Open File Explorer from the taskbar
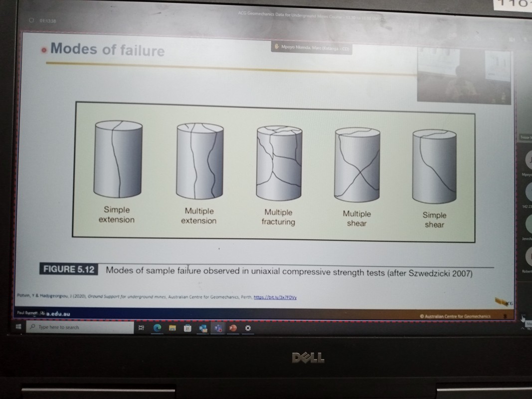Screen dimensions: 532x399 click(173, 328)
